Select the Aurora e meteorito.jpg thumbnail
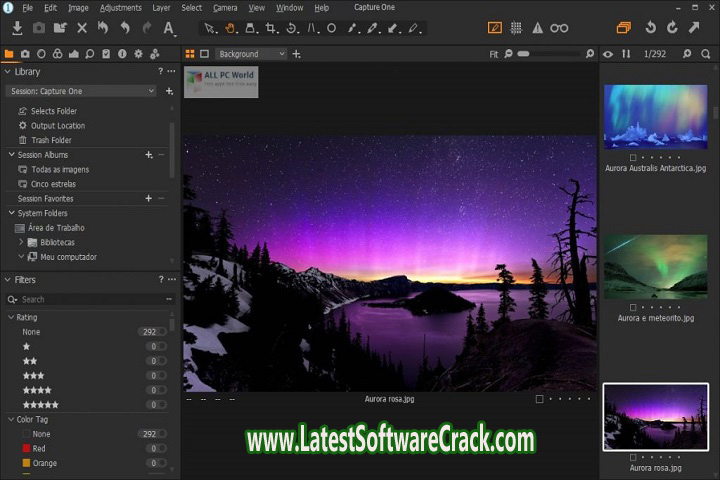This screenshot has width=720, height=480. (x=655, y=268)
